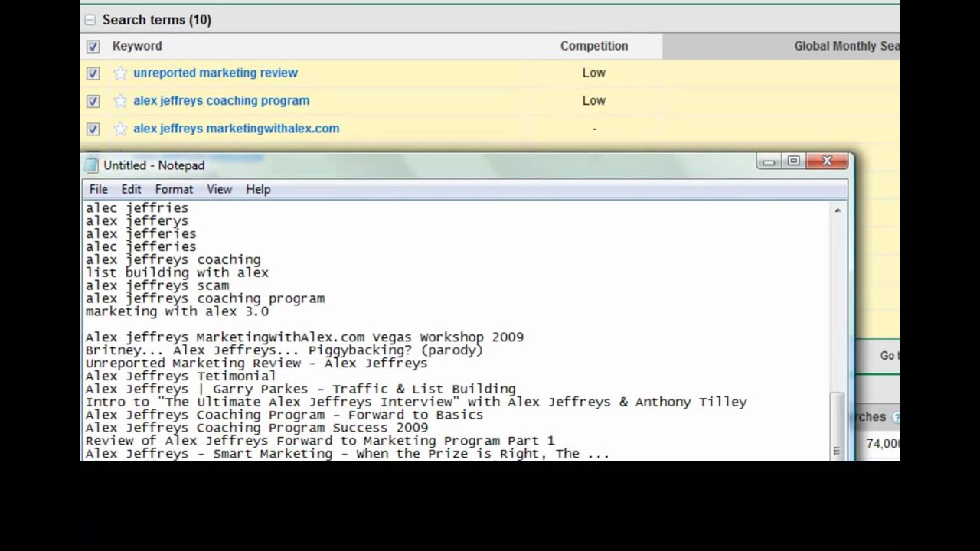Click the line 'Alex Jeffreys Tetimonial'
980x551 pixels.
click(181, 376)
